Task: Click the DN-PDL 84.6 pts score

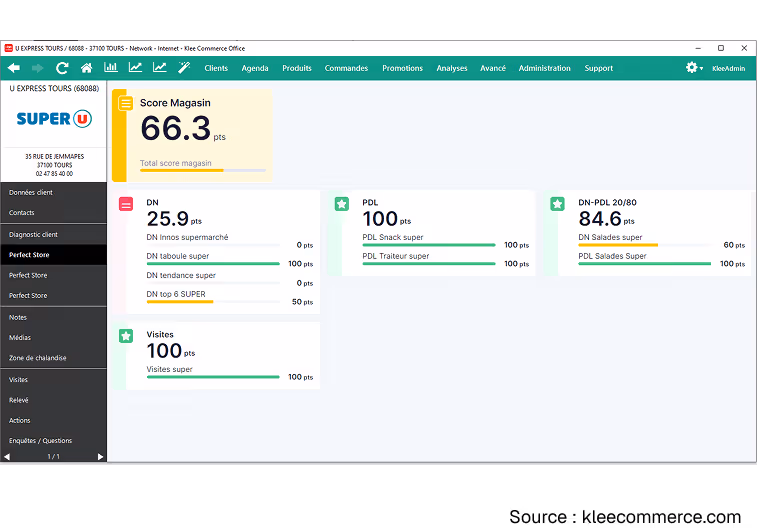Action: [606, 219]
